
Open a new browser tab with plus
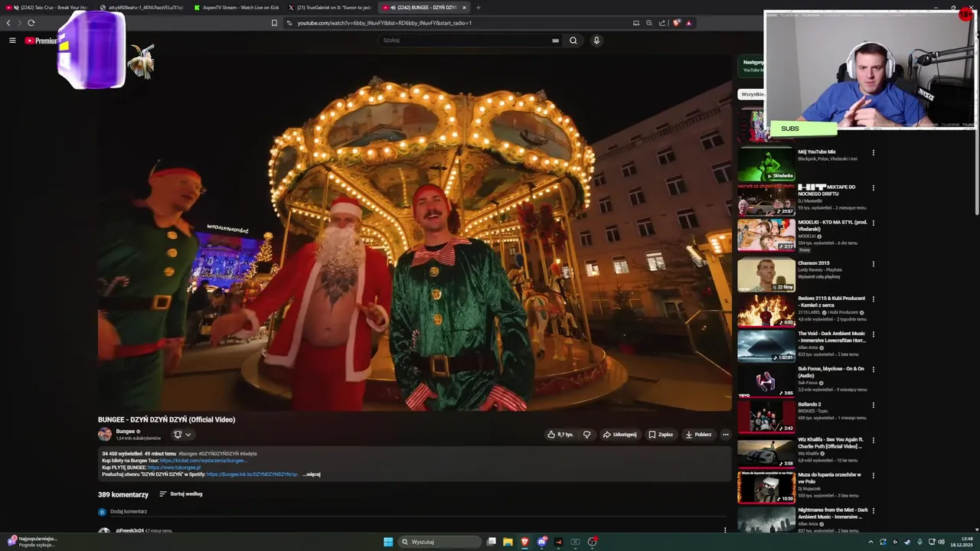point(479,8)
